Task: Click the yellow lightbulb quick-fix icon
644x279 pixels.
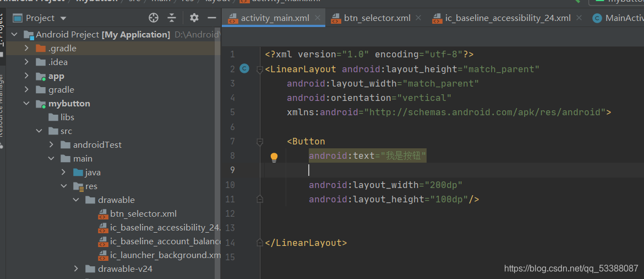Action: tap(274, 157)
